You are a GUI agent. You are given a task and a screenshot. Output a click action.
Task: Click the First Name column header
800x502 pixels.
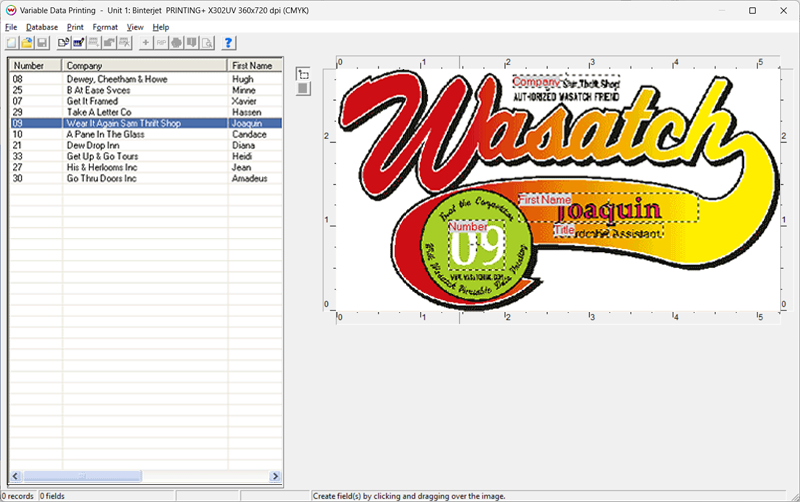click(255, 65)
